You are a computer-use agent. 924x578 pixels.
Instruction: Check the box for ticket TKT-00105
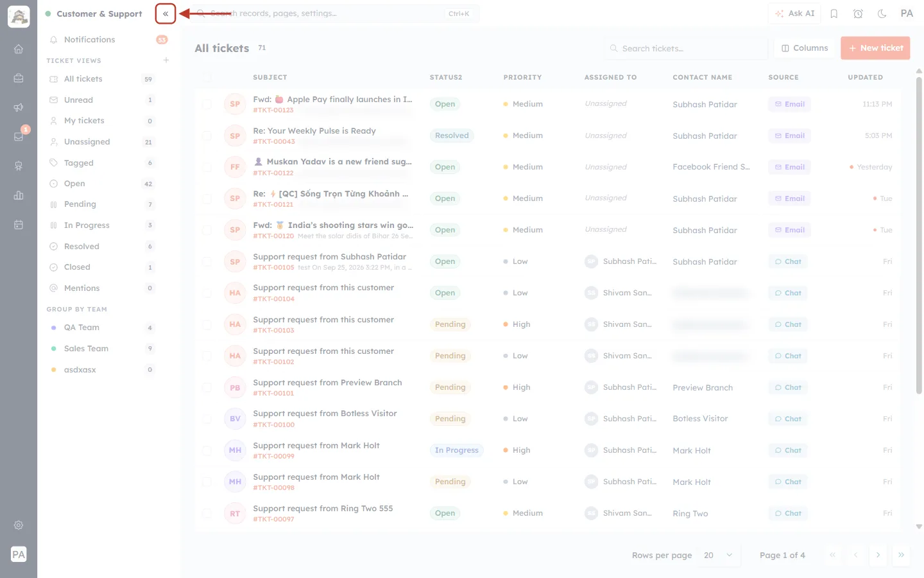[207, 261]
